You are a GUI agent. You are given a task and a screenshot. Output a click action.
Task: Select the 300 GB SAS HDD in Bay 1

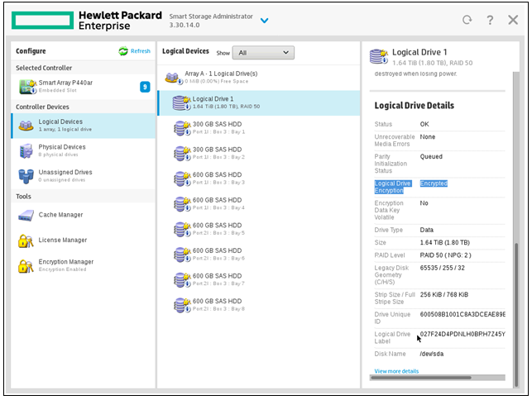tap(258, 128)
